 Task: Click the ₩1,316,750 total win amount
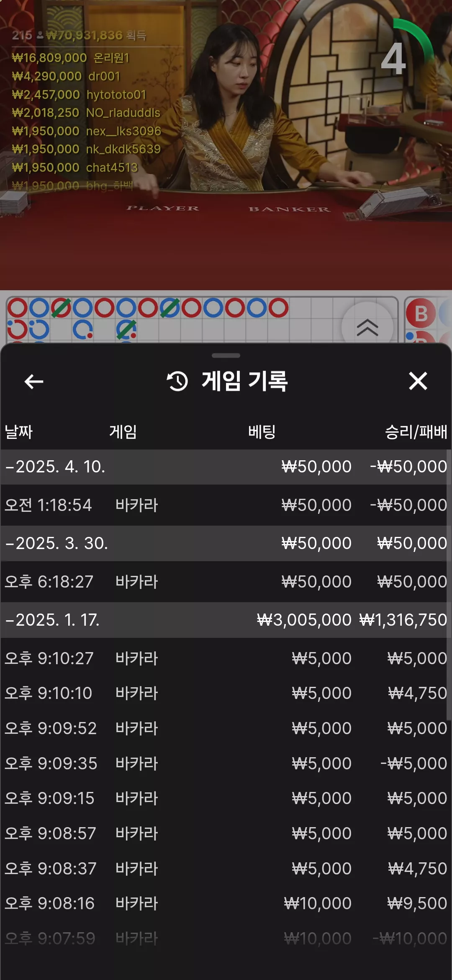coord(403,620)
